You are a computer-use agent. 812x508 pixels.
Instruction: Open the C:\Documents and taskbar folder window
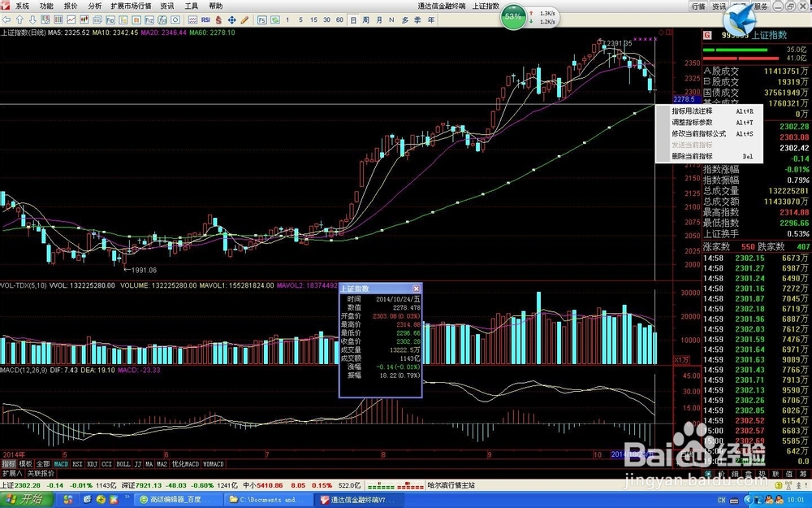[x=270, y=500]
